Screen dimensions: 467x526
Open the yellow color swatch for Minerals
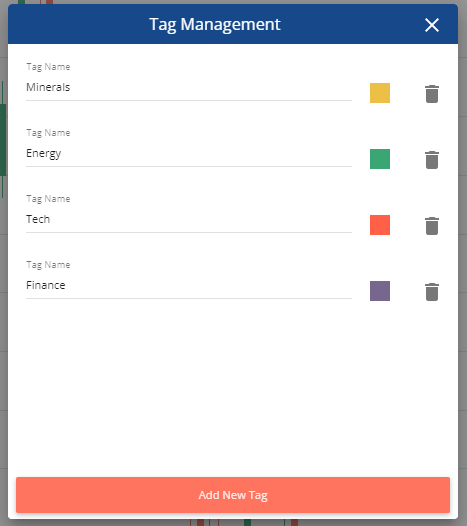point(380,93)
